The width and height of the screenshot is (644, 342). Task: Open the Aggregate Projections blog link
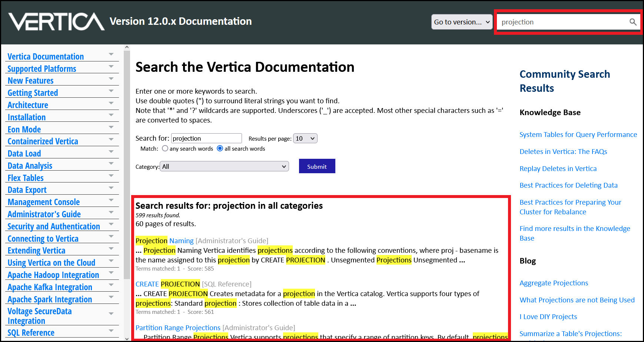pos(554,283)
